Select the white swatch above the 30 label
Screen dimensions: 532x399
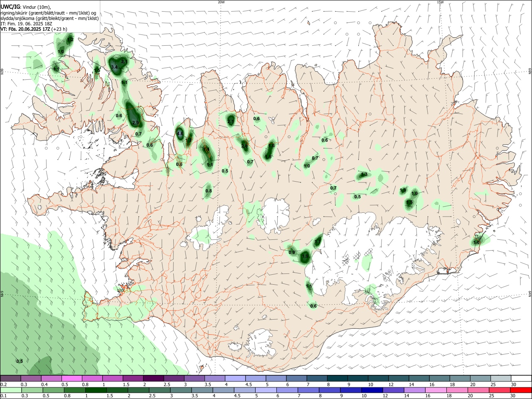point(521,378)
